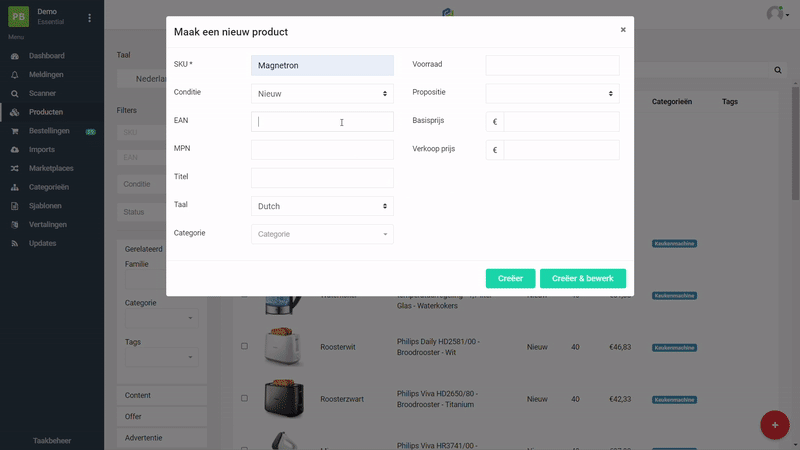Tick the checkbox for the Roosterwit row
800x450 pixels.
[x=244, y=346]
